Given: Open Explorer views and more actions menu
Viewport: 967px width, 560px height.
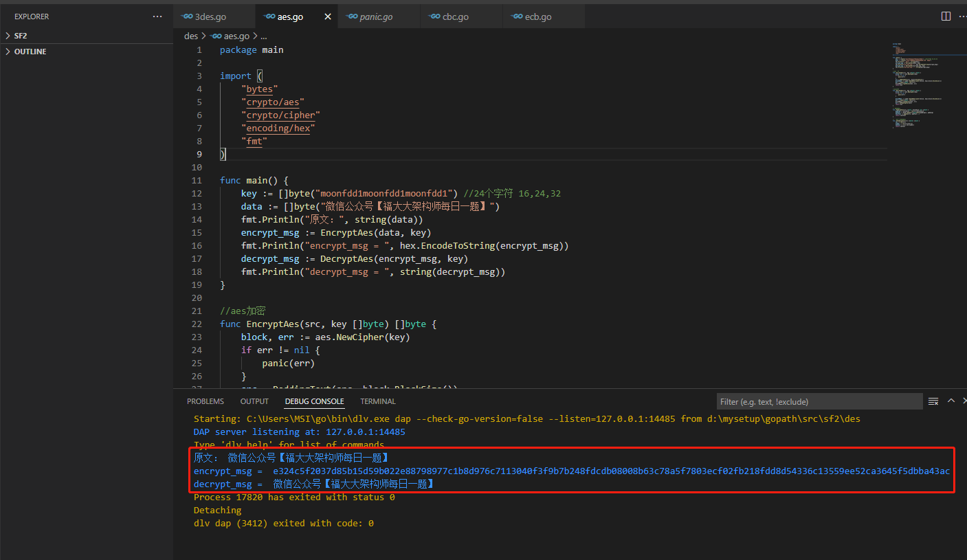Looking at the screenshot, I should coord(157,16).
